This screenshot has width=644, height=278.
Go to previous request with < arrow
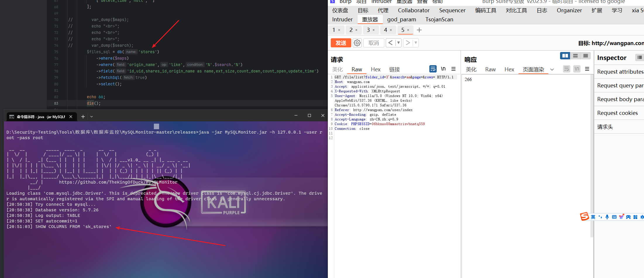coord(390,43)
